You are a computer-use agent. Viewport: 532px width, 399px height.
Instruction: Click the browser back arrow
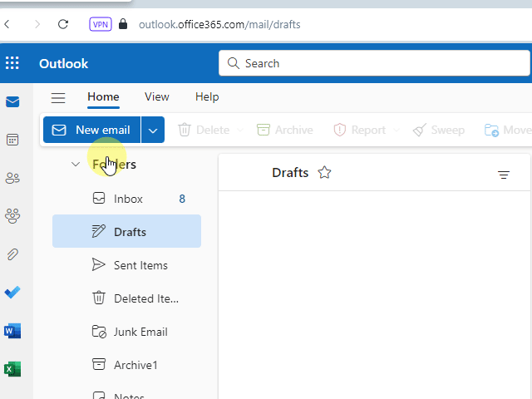pos(7,24)
